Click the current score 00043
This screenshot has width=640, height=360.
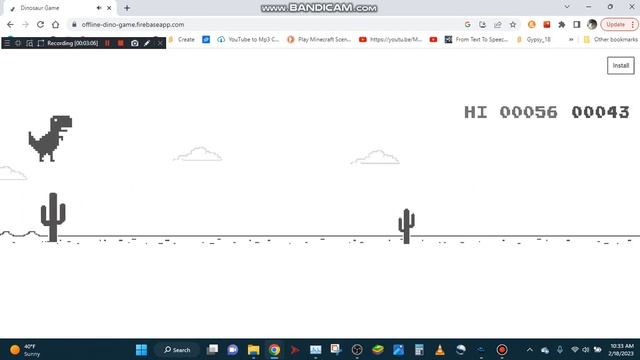tap(600, 112)
